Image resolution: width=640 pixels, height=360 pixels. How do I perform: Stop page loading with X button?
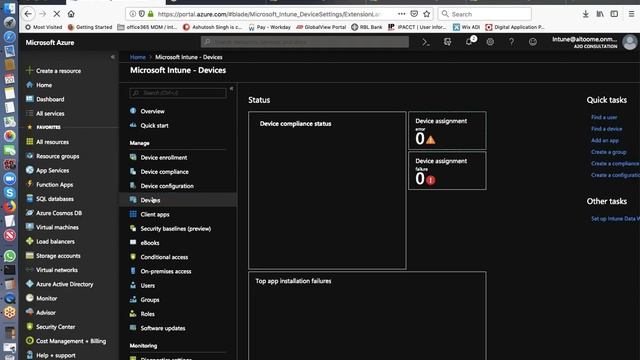pyautogui.click(x=57, y=14)
